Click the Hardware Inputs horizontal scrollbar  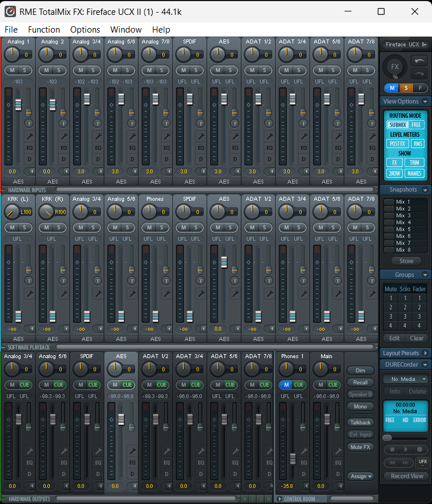(215, 189)
